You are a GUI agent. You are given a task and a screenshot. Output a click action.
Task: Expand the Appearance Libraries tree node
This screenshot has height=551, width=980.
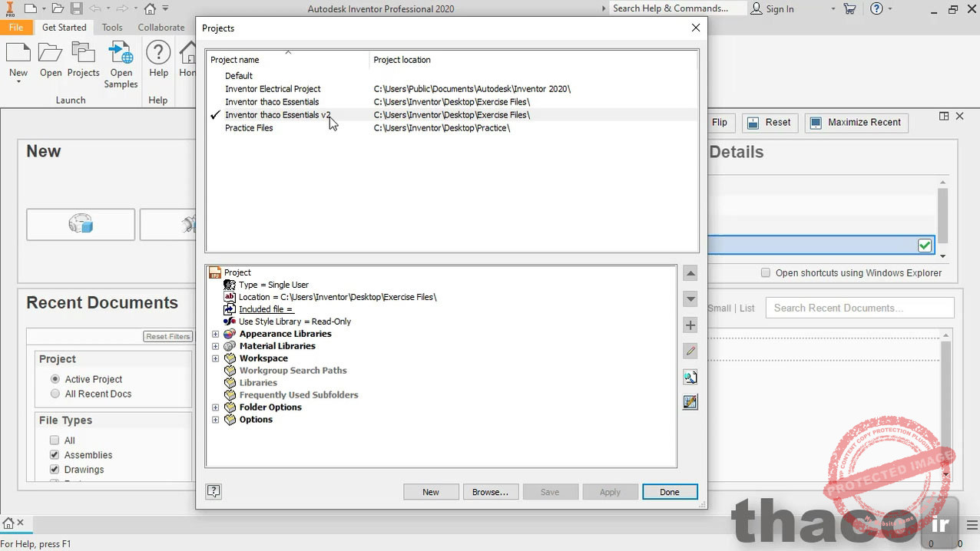click(x=215, y=334)
